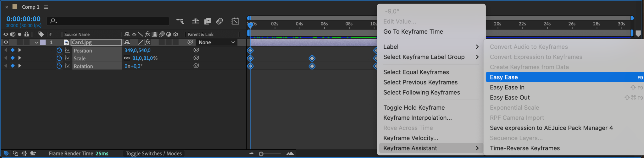
Task: Click the Position stopwatch icon
Action: tap(59, 50)
